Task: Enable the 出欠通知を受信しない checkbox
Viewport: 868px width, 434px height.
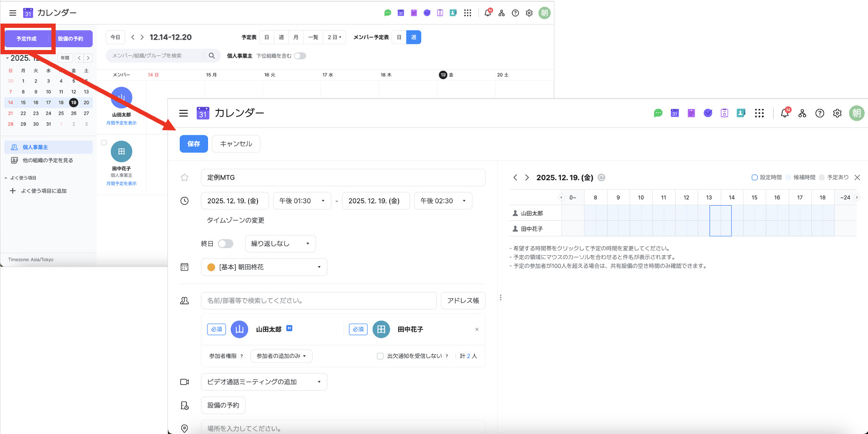Action: point(380,356)
